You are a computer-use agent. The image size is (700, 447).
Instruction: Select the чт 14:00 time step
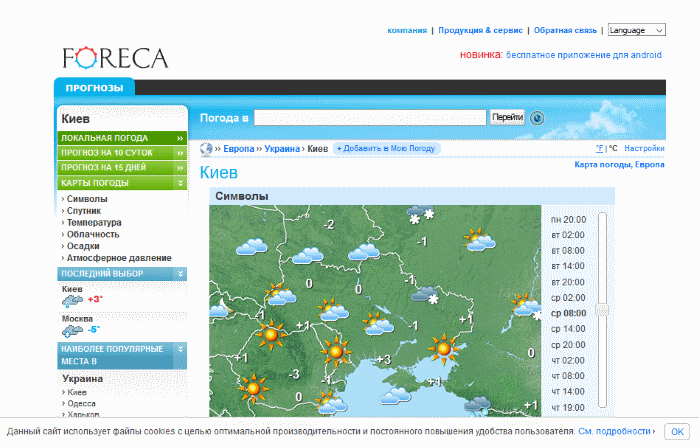[x=568, y=391]
